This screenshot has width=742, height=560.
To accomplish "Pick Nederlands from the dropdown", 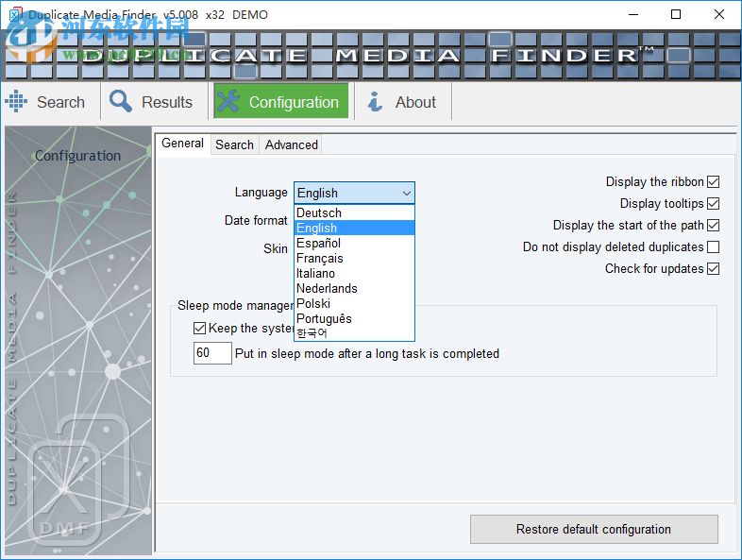I will pos(354,289).
